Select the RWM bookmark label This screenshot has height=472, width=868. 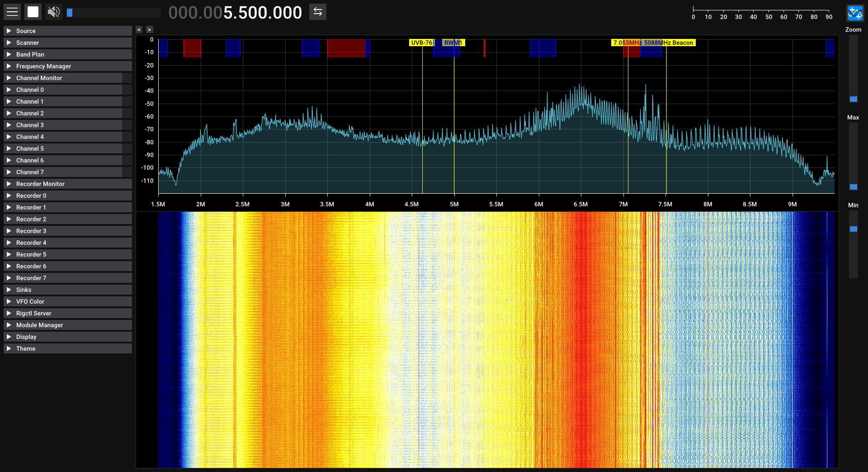tap(453, 43)
